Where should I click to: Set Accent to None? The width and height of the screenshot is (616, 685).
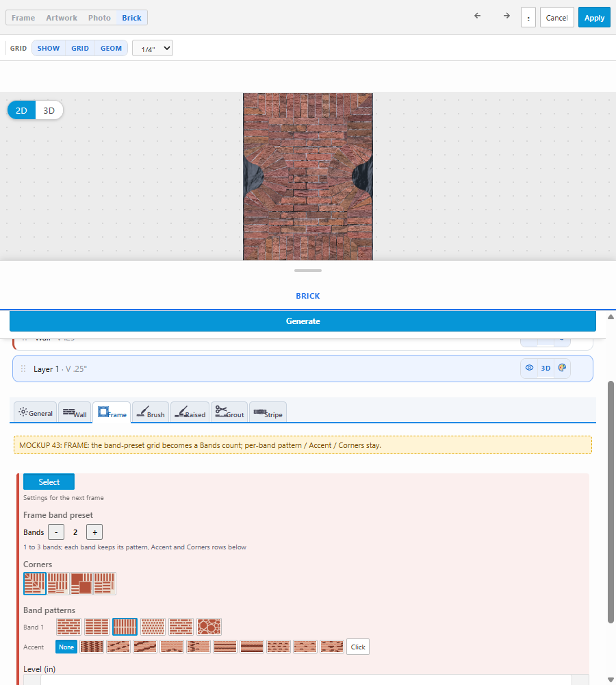pyautogui.click(x=66, y=647)
